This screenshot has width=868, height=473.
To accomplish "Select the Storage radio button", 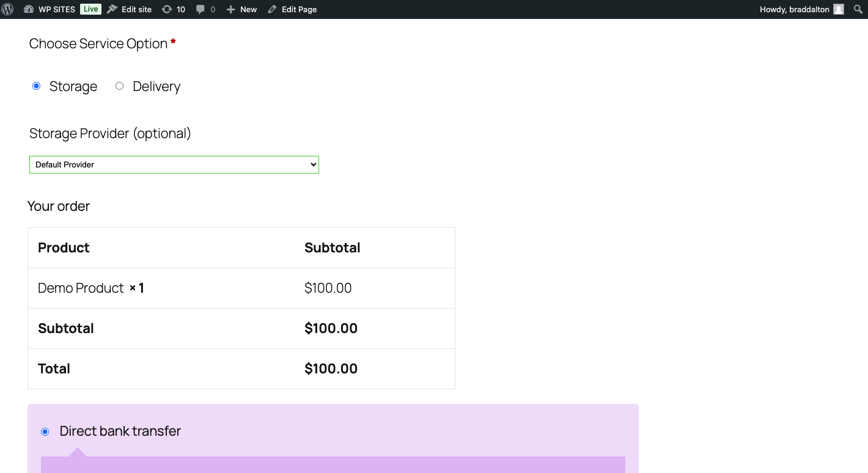I will [x=37, y=86].
